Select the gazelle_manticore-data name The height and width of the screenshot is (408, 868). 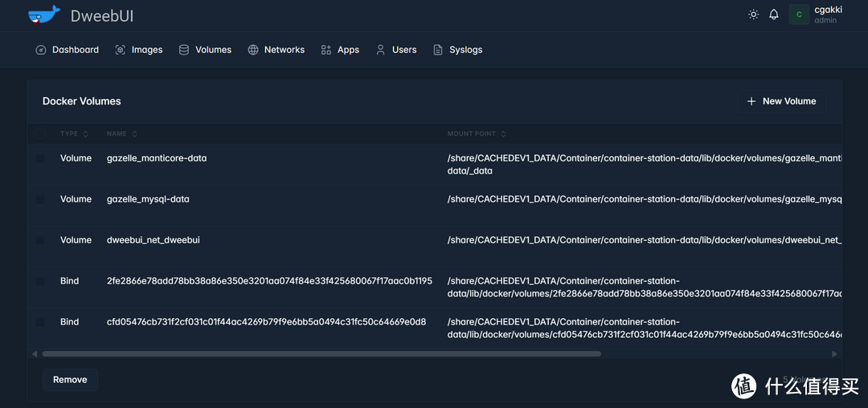pos(157,158)
